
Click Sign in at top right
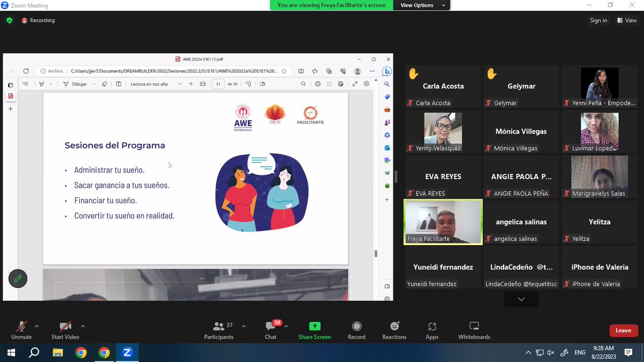tap(598, 20)
